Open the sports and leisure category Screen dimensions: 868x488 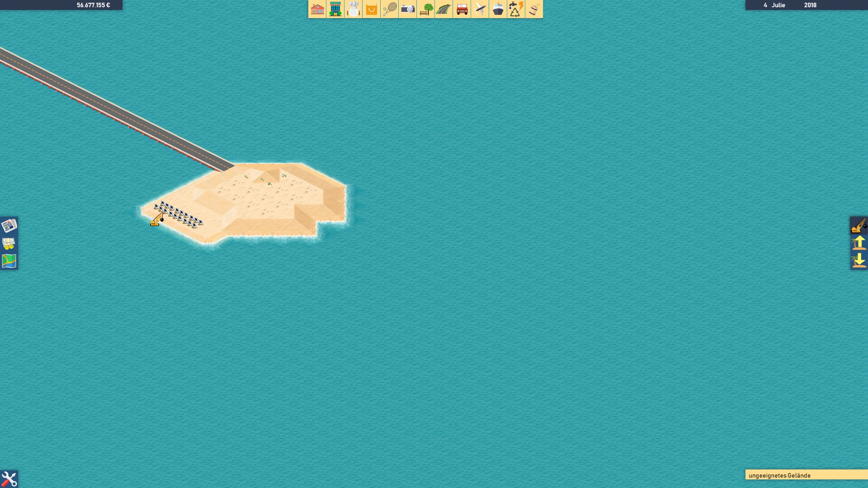389,9
